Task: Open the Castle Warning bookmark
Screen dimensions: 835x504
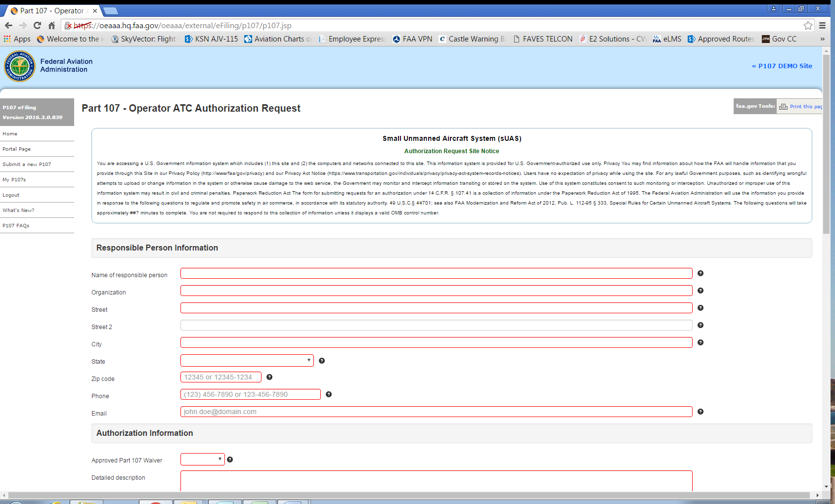Action: (x=473, y=39)
